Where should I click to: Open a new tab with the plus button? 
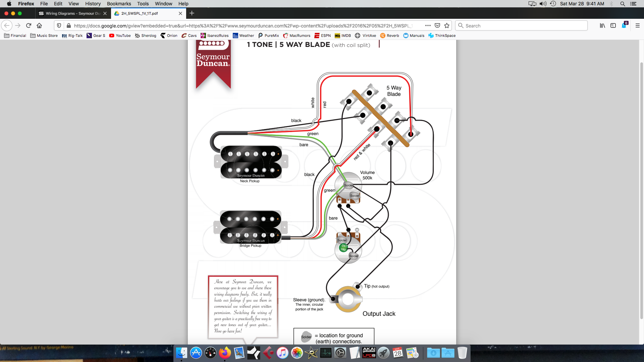(192, 13)
